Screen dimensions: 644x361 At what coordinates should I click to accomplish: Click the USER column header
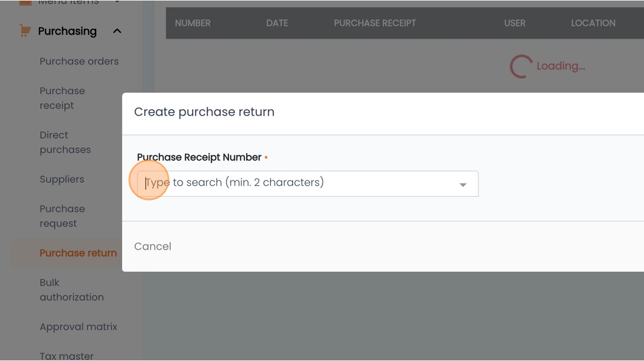point(515,23)
